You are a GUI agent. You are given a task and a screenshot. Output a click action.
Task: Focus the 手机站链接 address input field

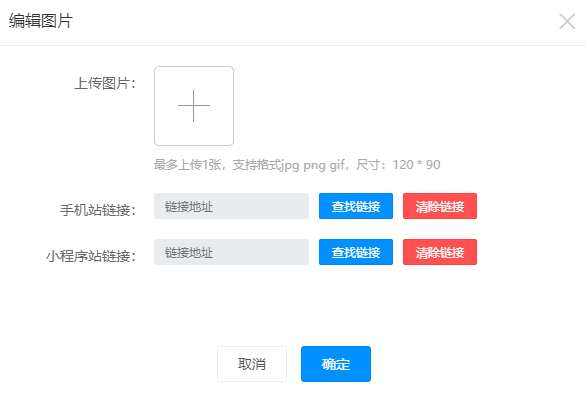231,206
